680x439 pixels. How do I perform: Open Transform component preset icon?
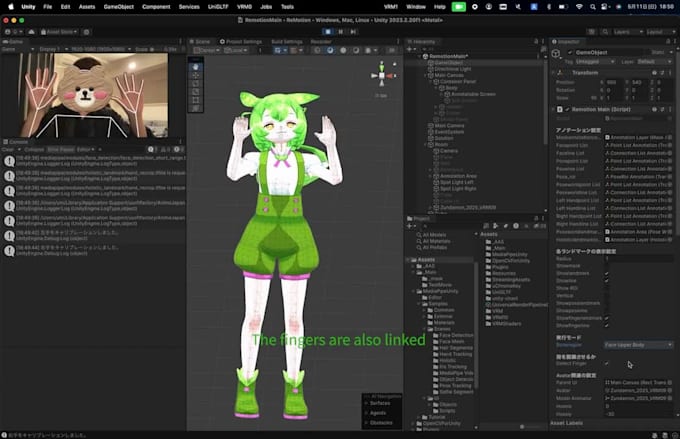[662, 73]
